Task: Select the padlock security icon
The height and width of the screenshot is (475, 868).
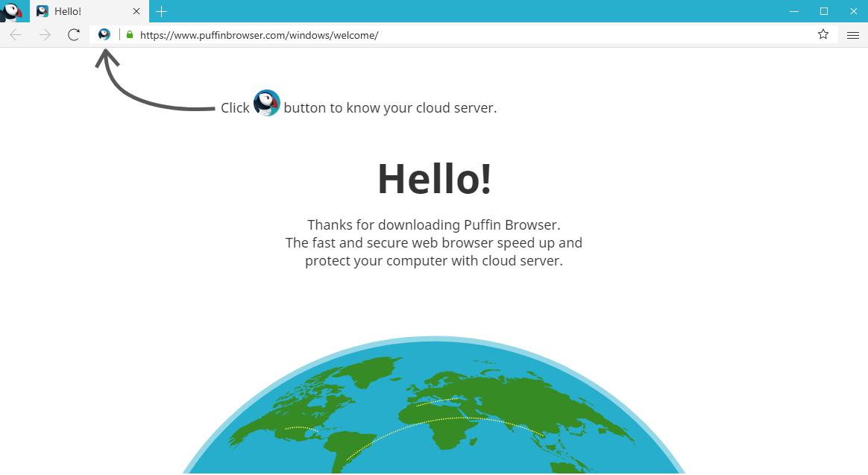Action: [x=129, y=35]
